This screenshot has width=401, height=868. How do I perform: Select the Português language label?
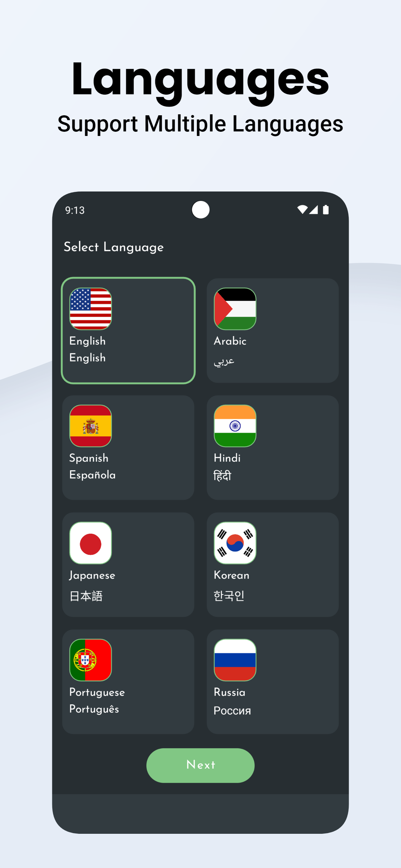tap(94, 709)
